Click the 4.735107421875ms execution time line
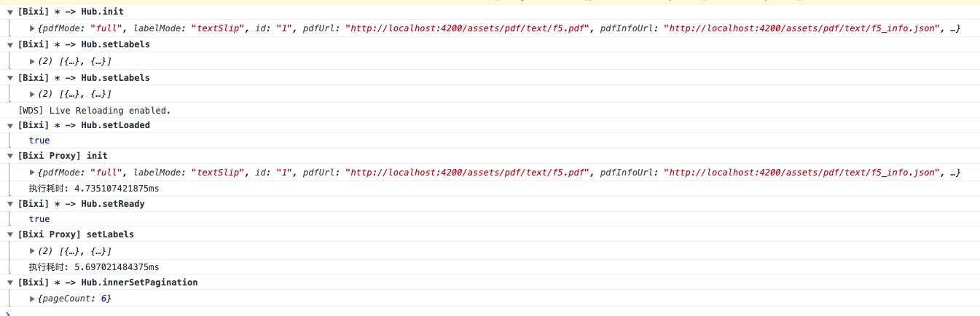This screenshot has width=980, height=316. click(x=94, y=188)
